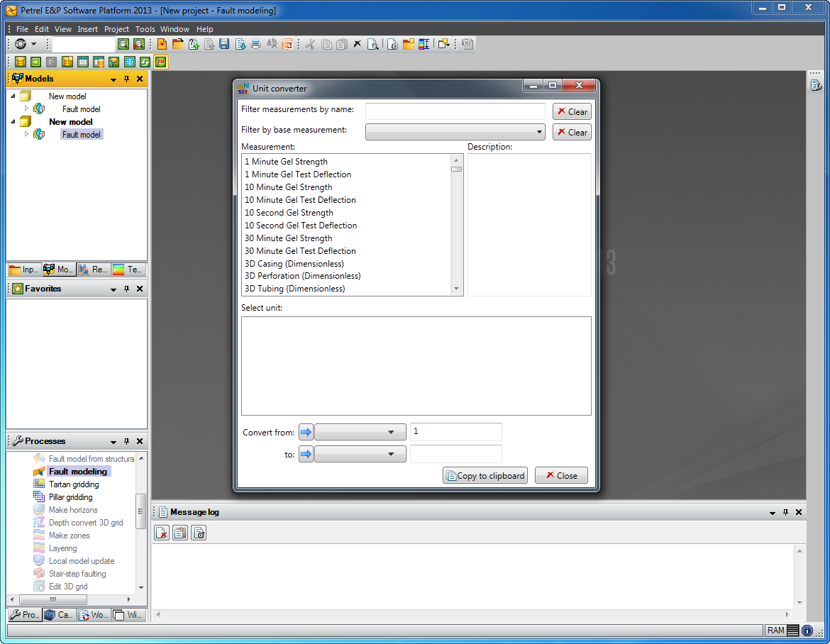Click the Processes panel vertical scrollbar thumb

pos(140,511)
